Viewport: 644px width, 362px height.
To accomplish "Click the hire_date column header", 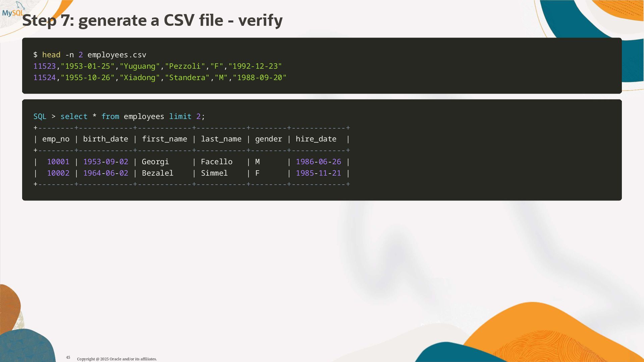I will pyautogui.click(x=316, y=139).
